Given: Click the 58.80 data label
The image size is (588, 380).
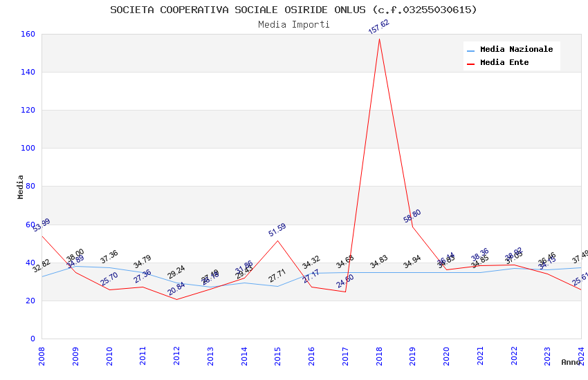Looking at the screenshot, I should (x=412, y=216).
